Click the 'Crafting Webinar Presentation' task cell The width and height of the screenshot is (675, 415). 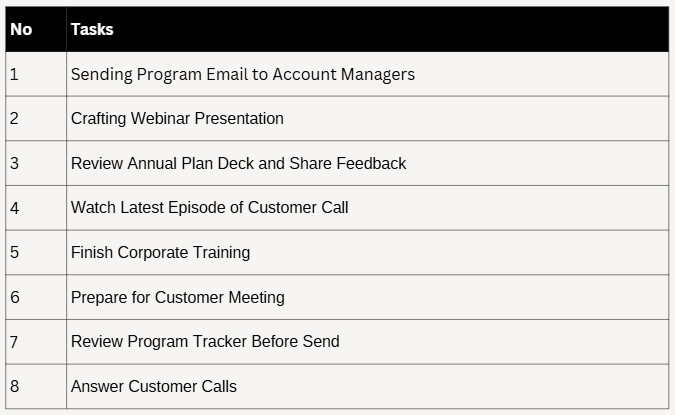click(177, 118)
